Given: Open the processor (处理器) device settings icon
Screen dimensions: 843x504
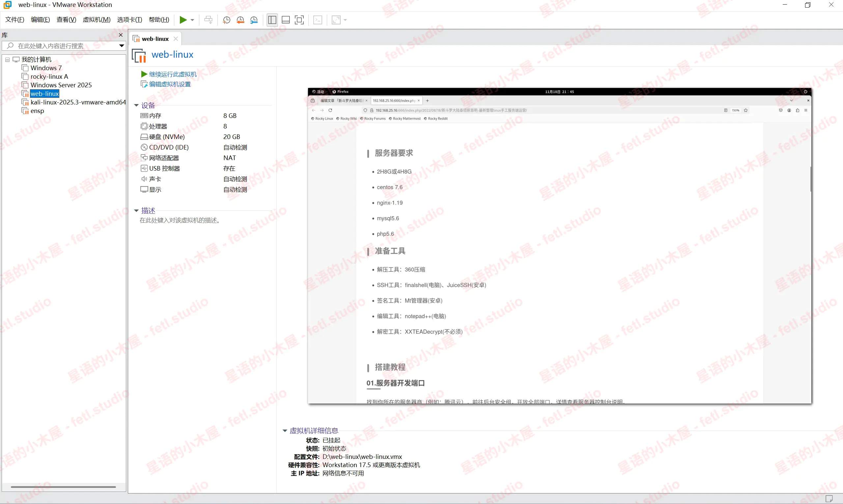Looking at the screenshot, I should coord(144,126).
